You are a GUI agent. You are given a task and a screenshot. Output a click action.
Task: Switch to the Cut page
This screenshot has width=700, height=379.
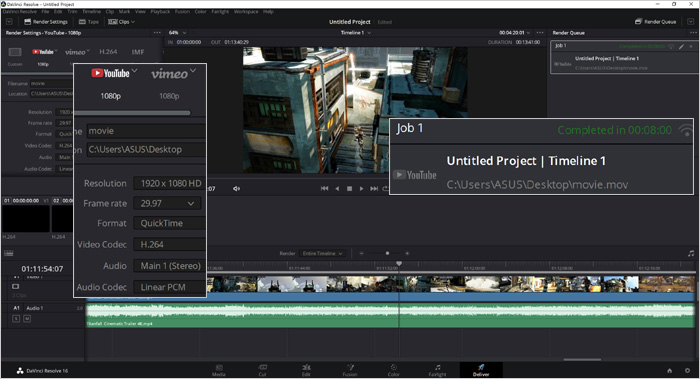point(262,370)
